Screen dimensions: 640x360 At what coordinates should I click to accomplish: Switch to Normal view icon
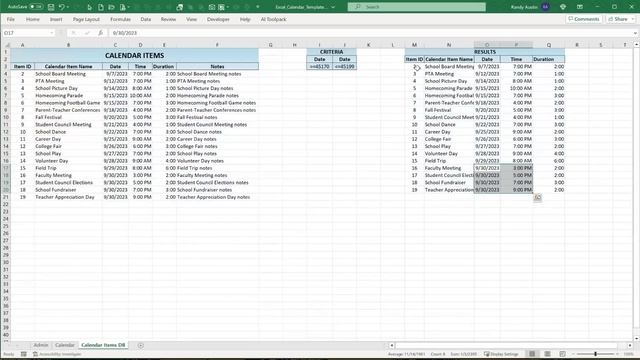point(532,354)
